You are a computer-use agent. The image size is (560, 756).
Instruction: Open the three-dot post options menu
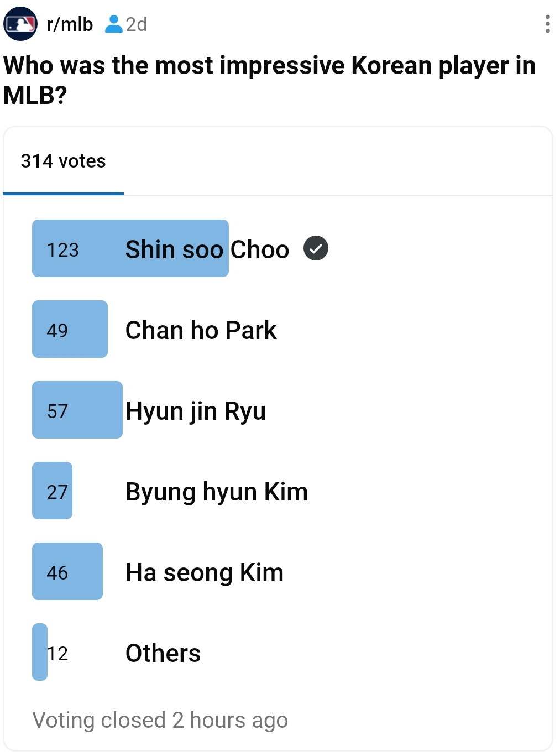[x=547, y=24]
